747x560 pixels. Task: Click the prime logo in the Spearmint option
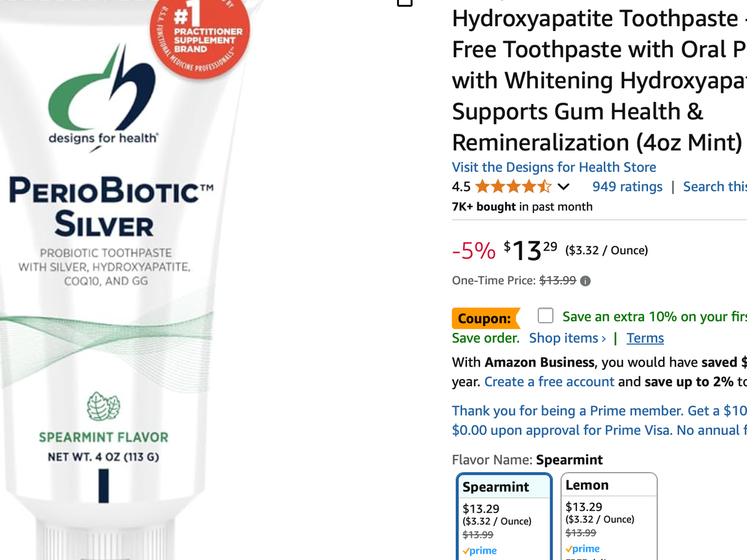(479, 551)
